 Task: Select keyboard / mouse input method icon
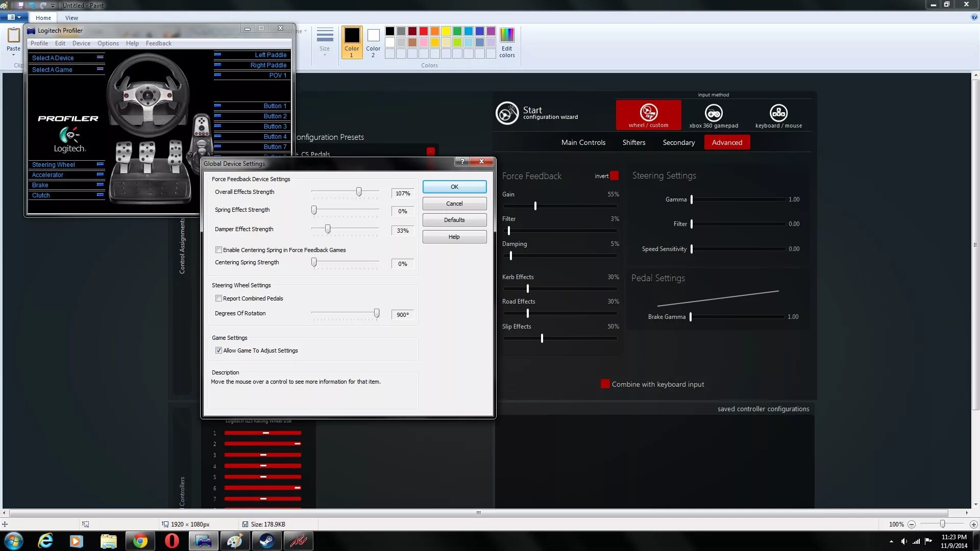pyautogui.click(x=778, y=113)
